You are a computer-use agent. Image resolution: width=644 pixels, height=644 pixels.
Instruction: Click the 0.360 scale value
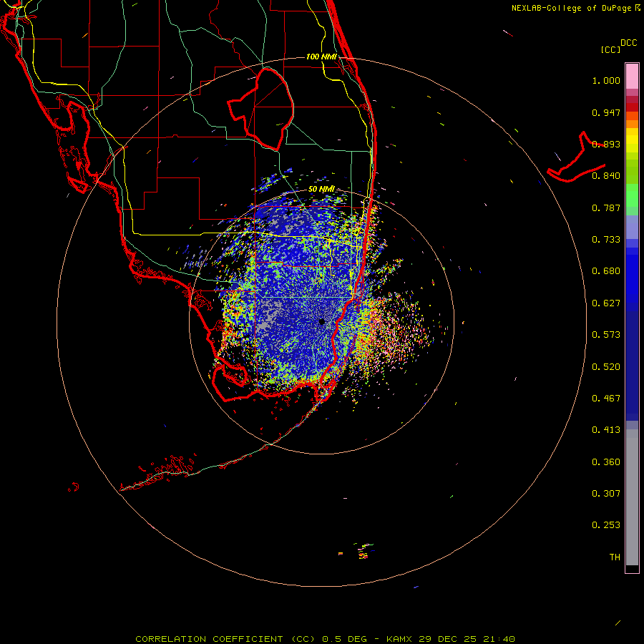606,462
